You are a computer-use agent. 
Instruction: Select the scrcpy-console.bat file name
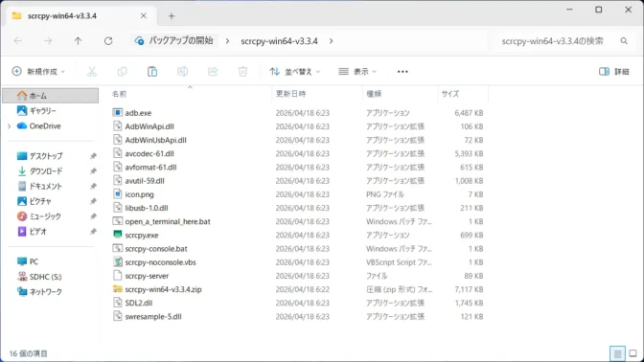click(x=156, y=248)
